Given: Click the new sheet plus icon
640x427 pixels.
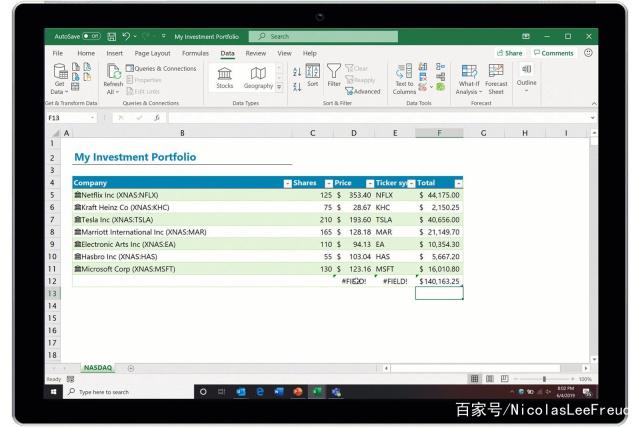Looking at the screenshot, I should (131, 368).
